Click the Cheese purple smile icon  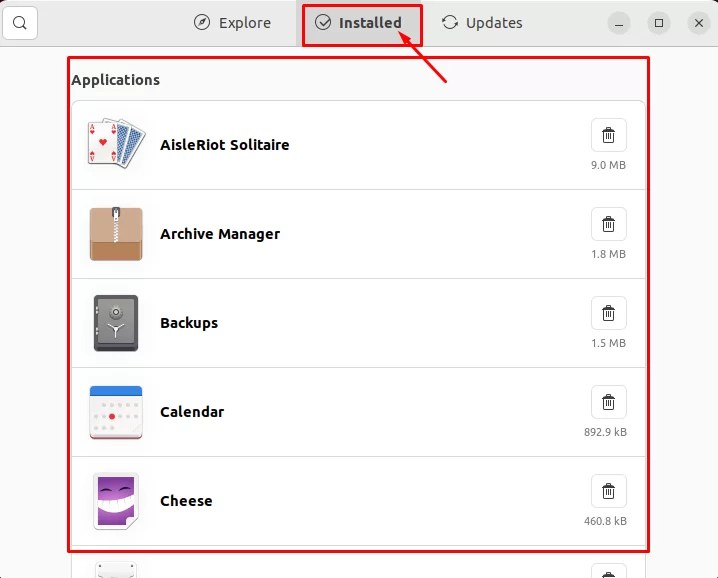click(x=116, y=501)
